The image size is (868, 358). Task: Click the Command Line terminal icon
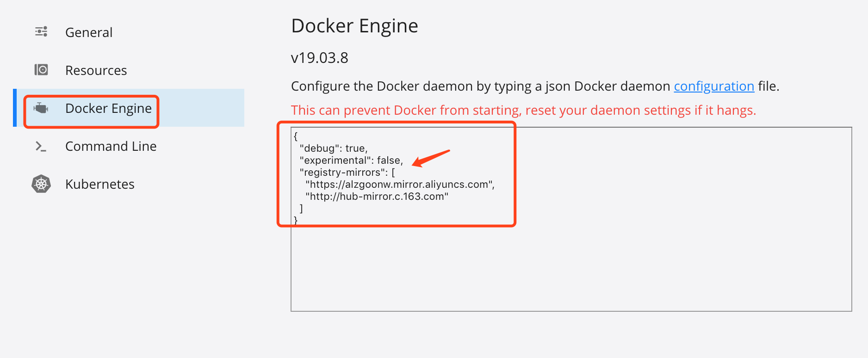pyautogui.click(x=41, y=146)
